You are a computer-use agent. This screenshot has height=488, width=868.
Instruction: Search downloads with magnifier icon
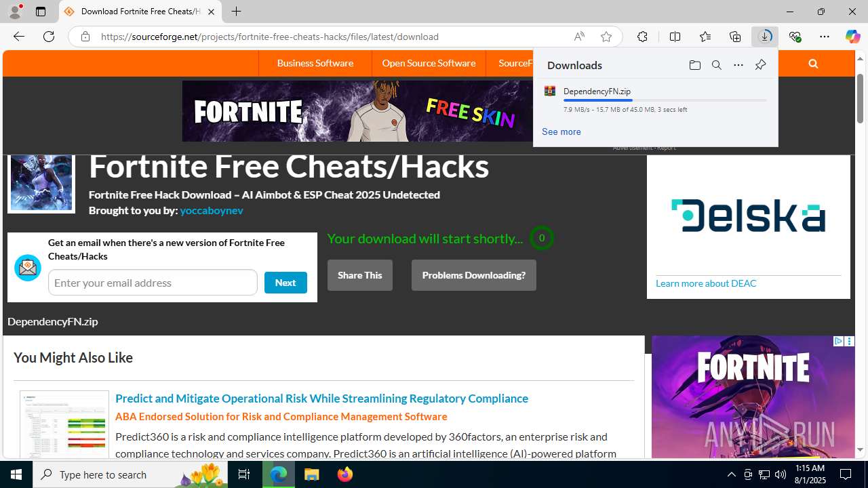click(x=716, y=65)
